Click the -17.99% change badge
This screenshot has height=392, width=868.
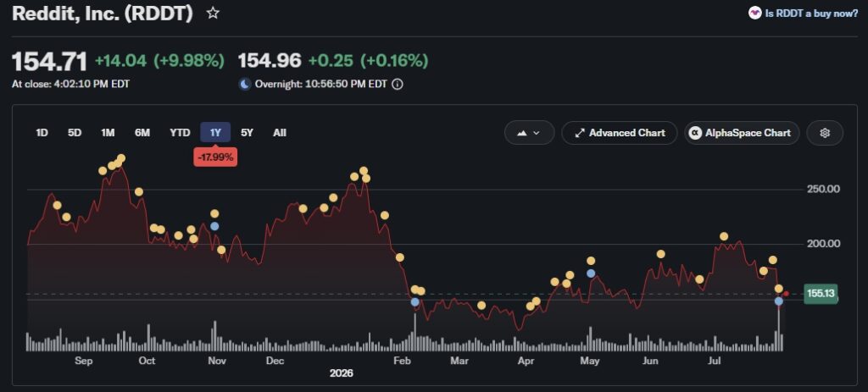(x=215, y=157)
